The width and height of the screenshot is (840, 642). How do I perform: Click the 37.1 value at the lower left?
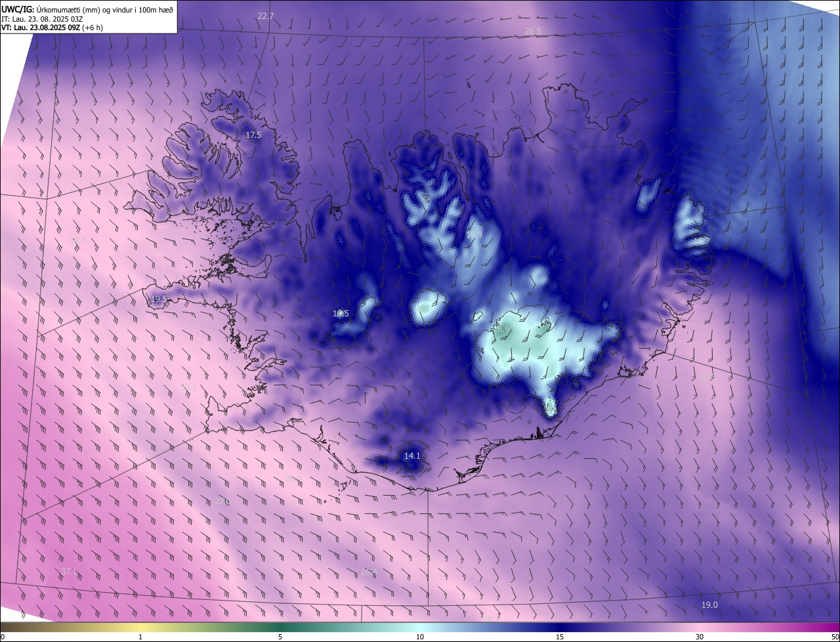[69, 572]
